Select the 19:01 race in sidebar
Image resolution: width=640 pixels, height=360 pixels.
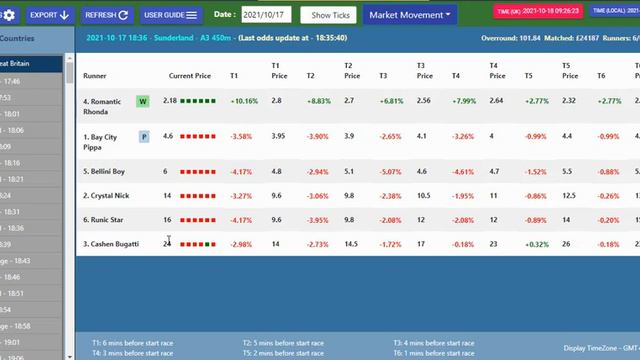[x=31, y=342]
